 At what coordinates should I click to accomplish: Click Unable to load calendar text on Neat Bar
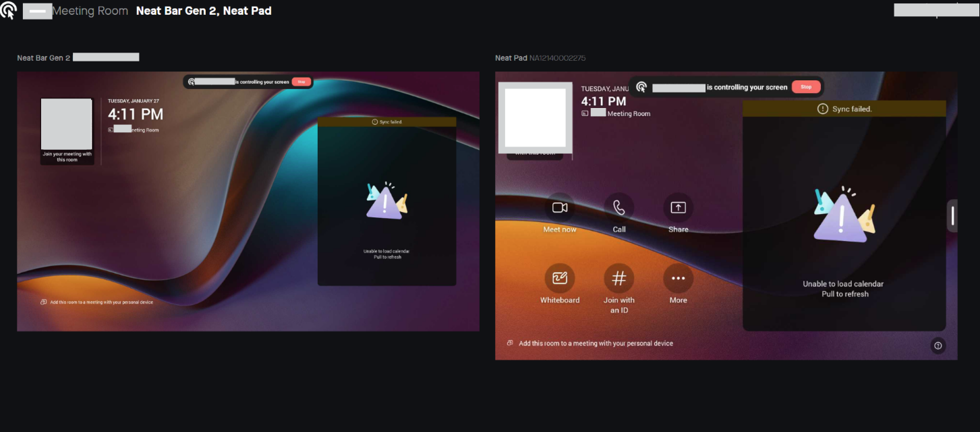[386, 251]
